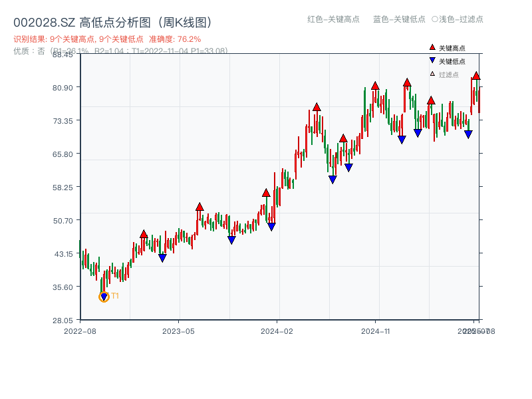Click x-axis label 2022-08
This screenshot has width=532, height=399.
tap(80, 331)
